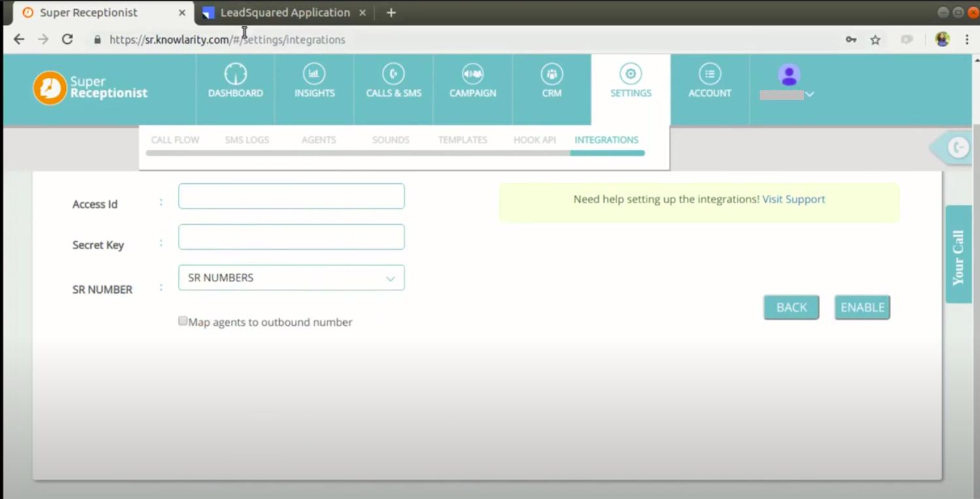This screenshot has height=499, width=980.
Task: Switch to the SMS Logs tab
Action: (247, 140)
